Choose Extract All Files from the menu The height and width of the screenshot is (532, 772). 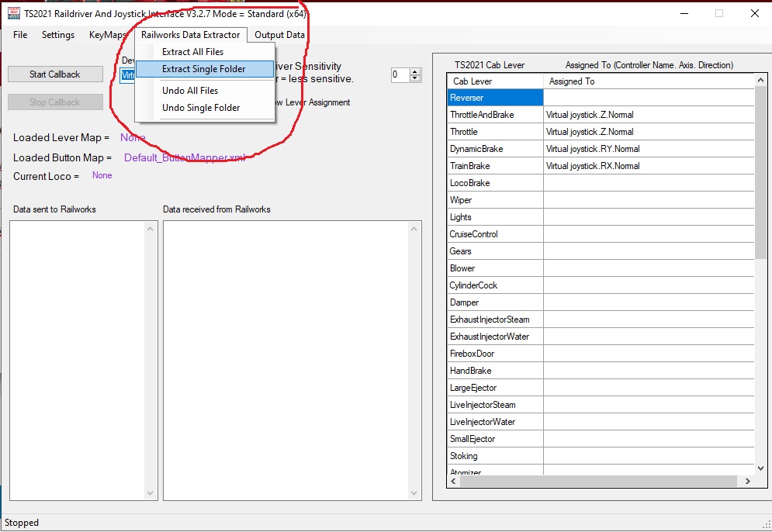[192, 52]
